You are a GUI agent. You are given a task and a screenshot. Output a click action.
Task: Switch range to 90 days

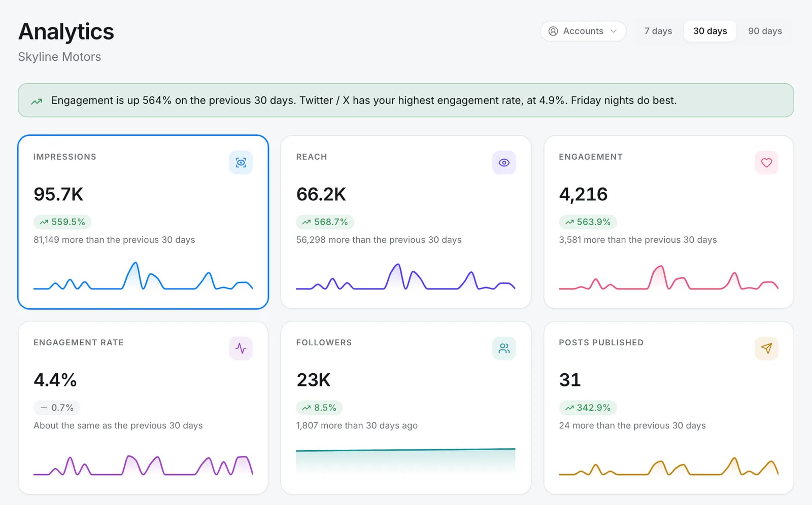[765, 31]
